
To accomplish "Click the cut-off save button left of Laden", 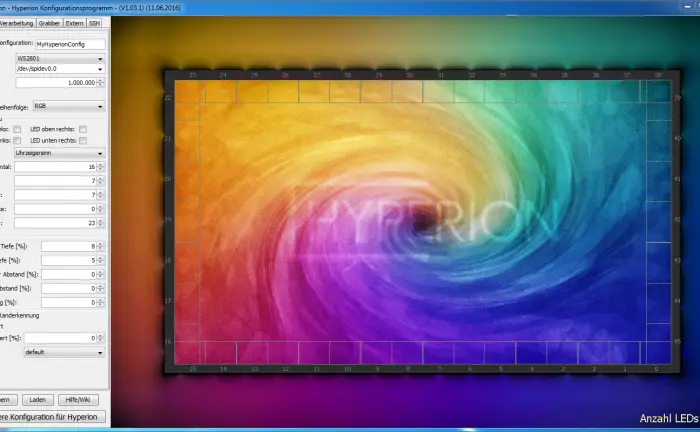I will pyautogui.click(x=8, y=400).
